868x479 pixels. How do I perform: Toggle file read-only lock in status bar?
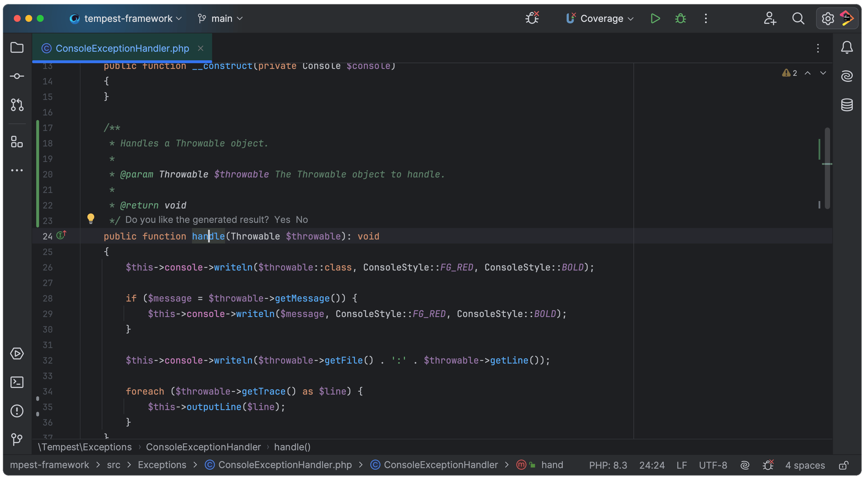click(843, 465)
